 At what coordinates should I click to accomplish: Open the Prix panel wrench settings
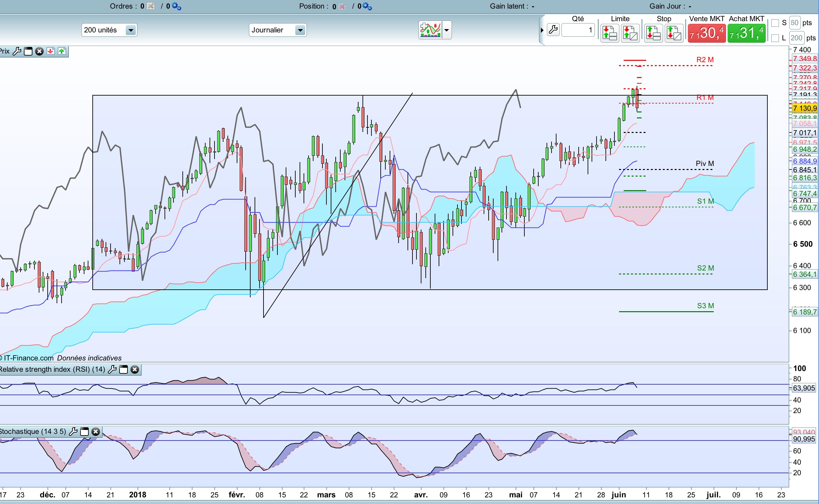[x=17, y=51]
